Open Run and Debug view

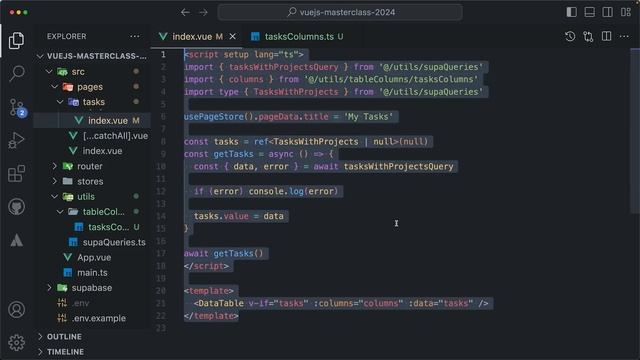tap(16, 140)
